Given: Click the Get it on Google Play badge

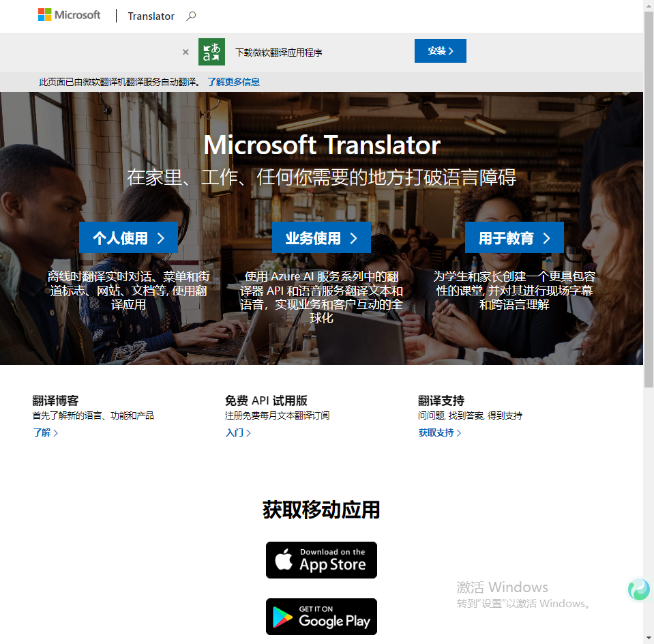Looking at the screenshot, I should point(321,617).
